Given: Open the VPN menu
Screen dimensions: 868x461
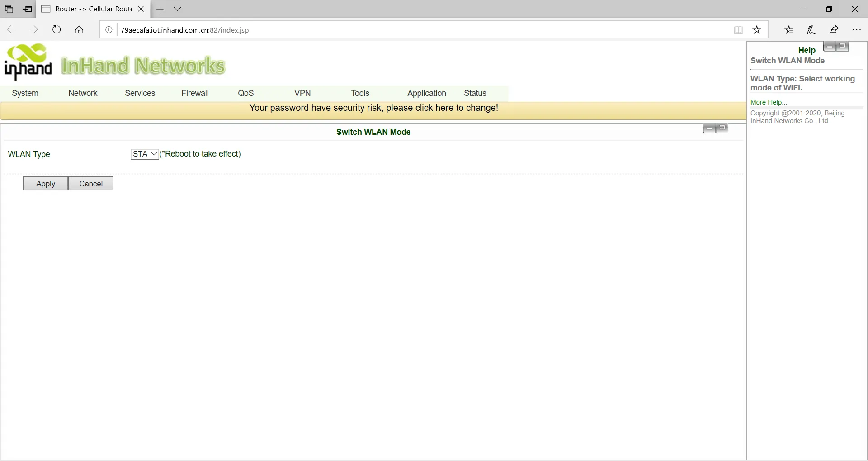Looking at the screenshot, I should tap(302, 93).
